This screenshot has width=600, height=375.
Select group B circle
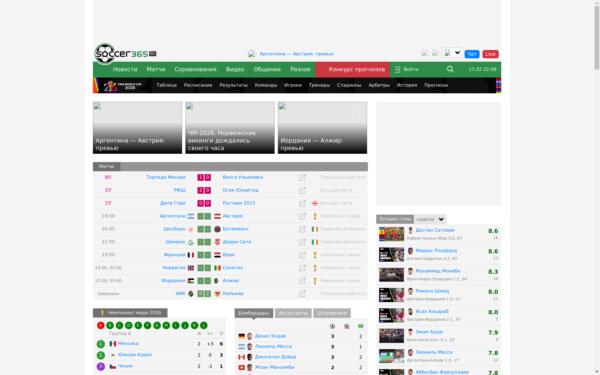point(110,325)
